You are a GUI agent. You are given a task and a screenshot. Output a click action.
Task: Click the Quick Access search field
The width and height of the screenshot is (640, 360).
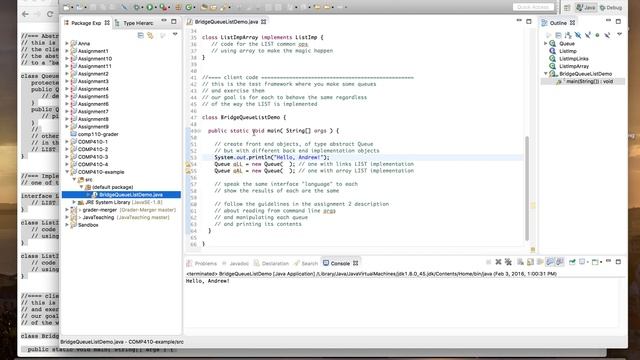coord(533,7)
